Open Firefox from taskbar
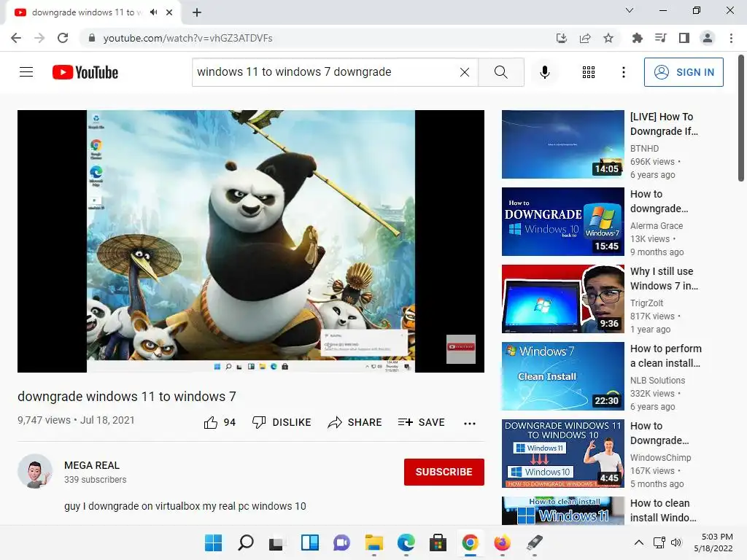Screen dimensions: 747x560 tap(502, 542)
